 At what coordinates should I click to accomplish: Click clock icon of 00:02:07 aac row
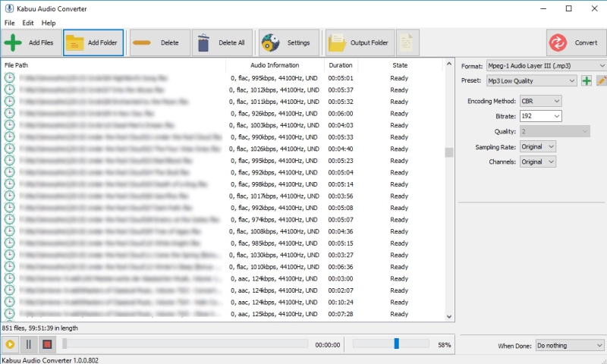click(9, 290)
